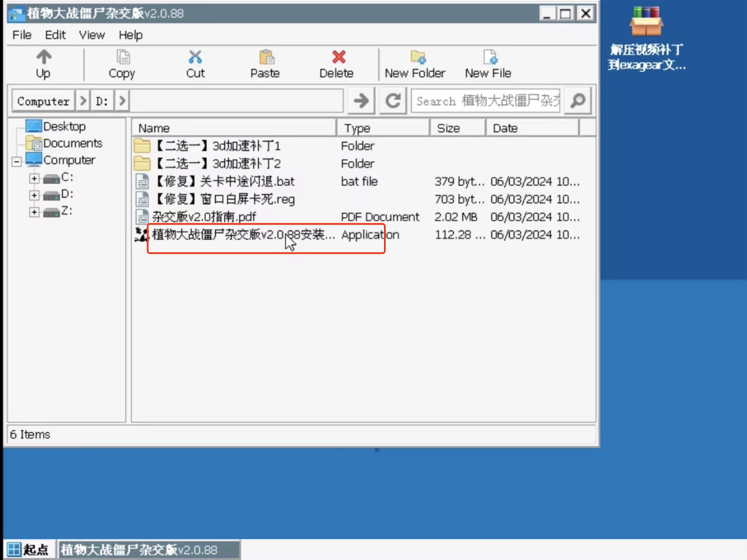The image size is (747, 560).
Task: Click the '6 Items' status bar text
Action: click(x=30, y=434)
